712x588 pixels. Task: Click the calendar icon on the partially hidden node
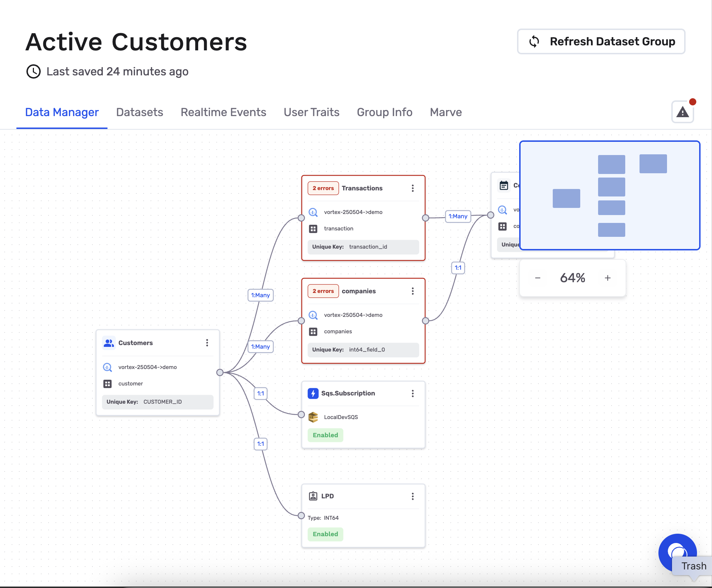[504, 185]
